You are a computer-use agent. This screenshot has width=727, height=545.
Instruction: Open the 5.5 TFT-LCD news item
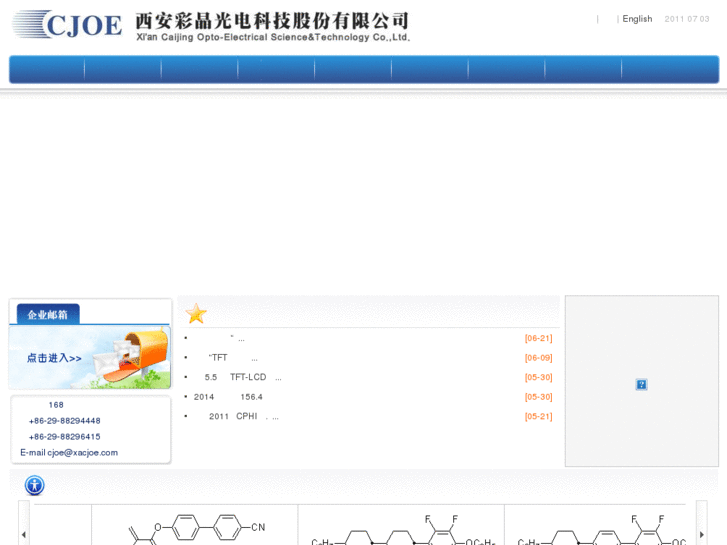point(242,378)
